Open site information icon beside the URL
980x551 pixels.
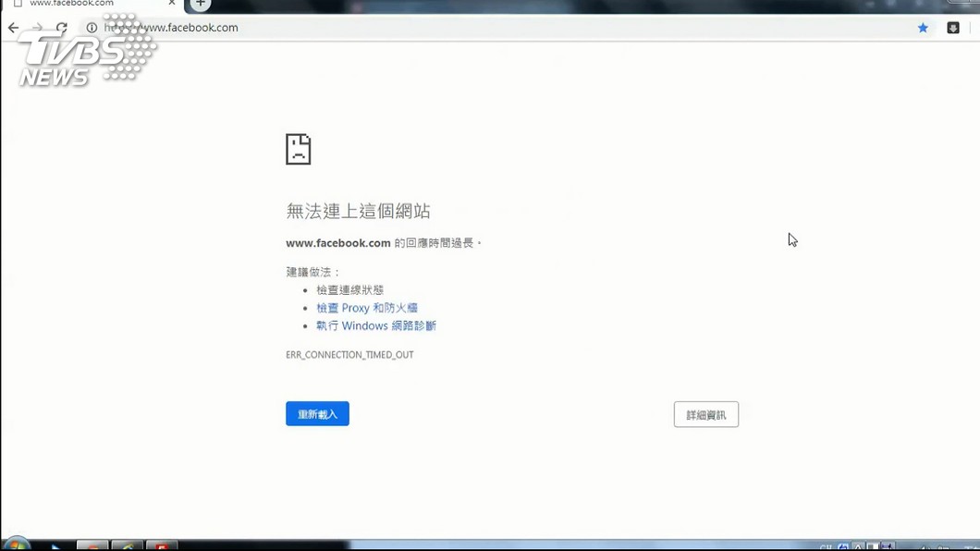[92, 28]
